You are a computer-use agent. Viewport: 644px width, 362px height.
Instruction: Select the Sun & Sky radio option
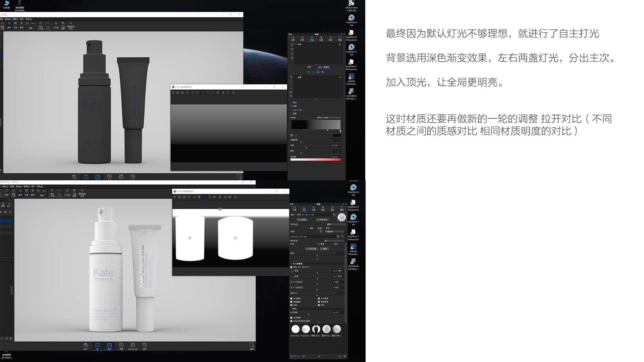point(291,110)
